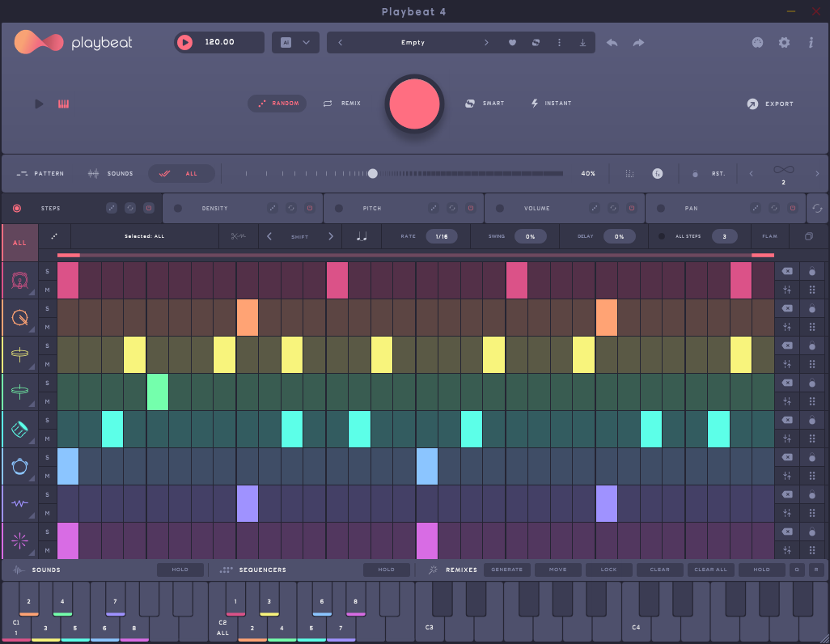Open the info icon

pos(811,42)
